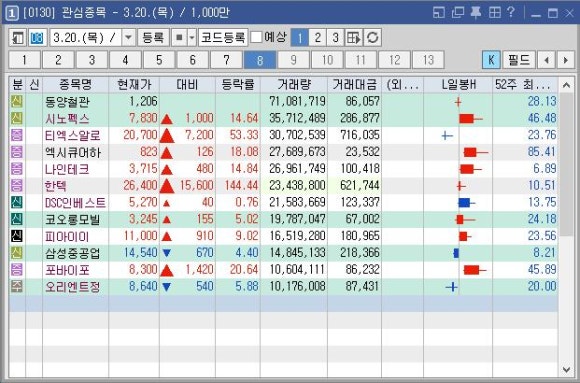The width and height of the screenshot is (580, 383).
Task: Click the red up arrow for 한텍
Action: click(x=167, y=186)
